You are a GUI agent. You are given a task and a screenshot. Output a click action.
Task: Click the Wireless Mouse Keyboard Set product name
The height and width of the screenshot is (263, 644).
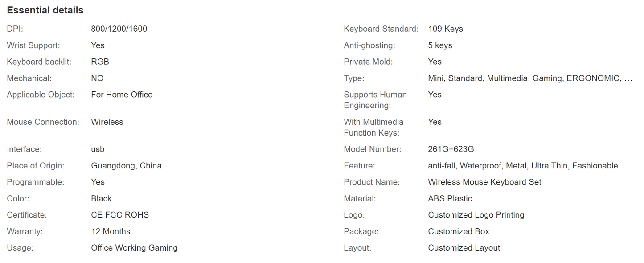484,182
